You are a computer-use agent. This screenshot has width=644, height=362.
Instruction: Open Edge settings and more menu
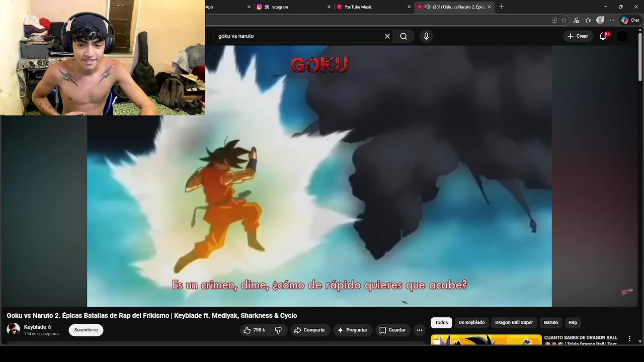(612, 20)
